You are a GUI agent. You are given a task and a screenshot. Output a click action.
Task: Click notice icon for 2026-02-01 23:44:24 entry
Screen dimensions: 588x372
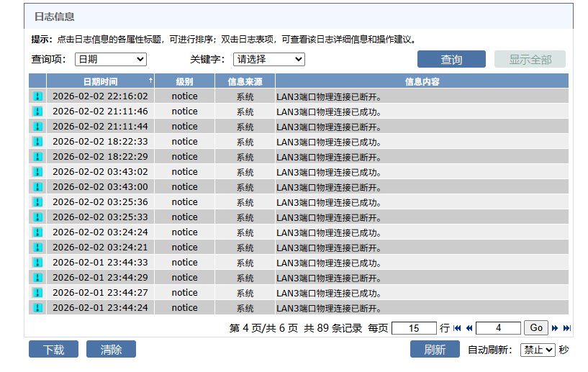[x=37, y=308]
